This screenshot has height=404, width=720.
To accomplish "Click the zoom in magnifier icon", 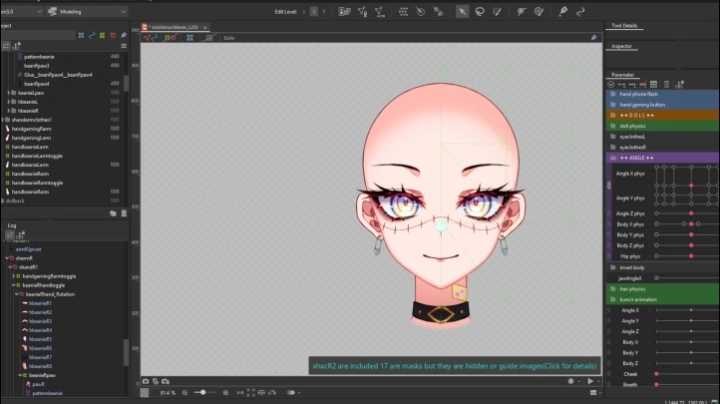I will [225, 393].
